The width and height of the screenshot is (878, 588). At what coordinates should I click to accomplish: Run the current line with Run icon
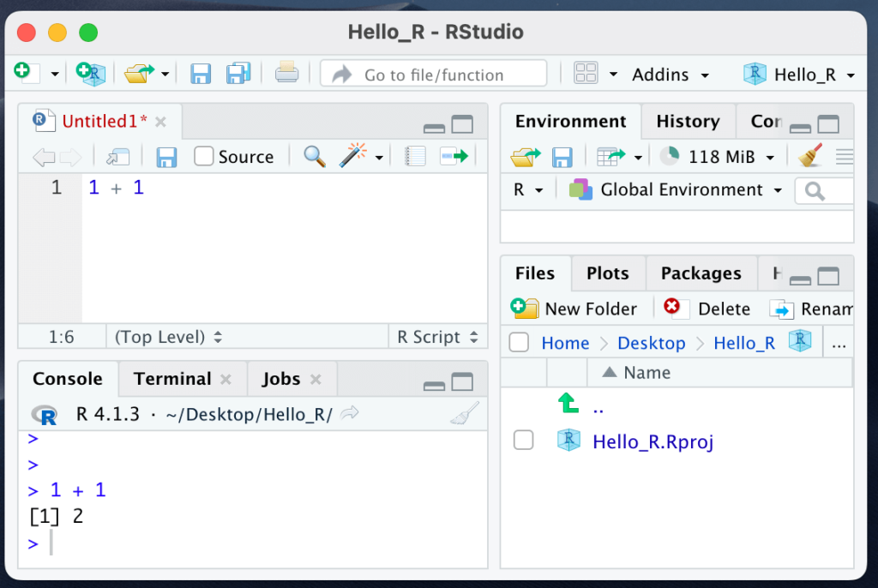point(454,156)
